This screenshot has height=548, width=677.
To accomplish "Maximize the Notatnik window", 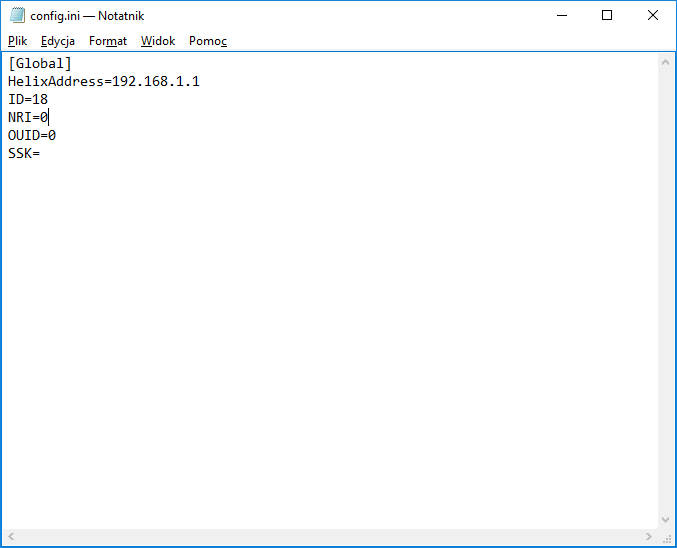I will pyautogui.click(x=607, y=15).
